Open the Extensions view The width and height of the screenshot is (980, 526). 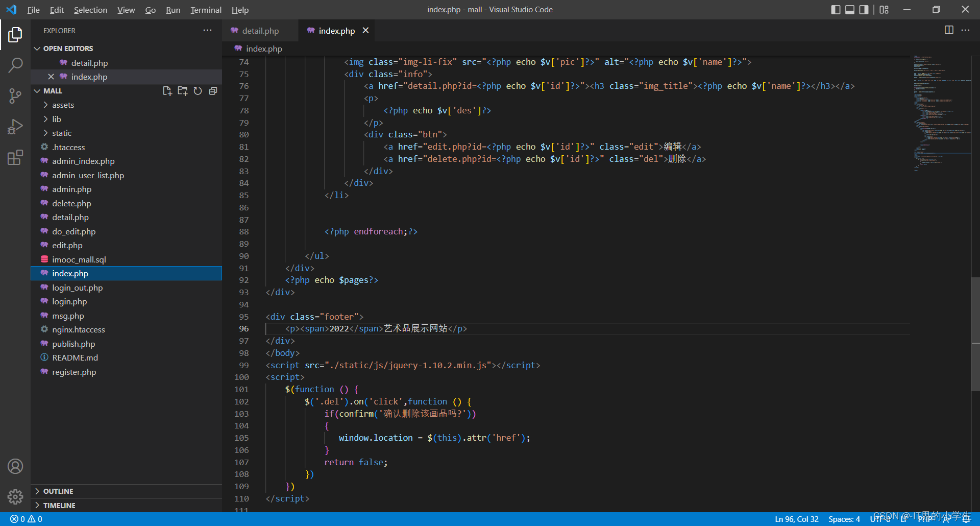coord(15,157)
